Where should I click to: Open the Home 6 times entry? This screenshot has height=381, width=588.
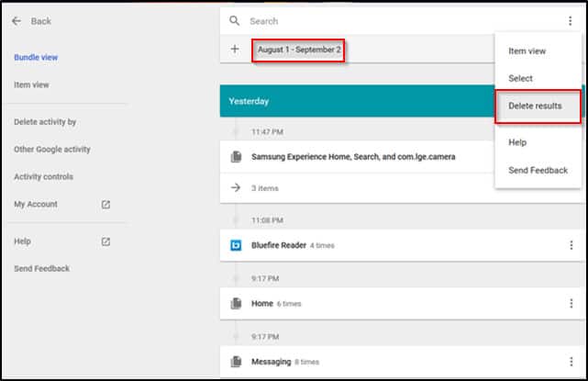402,303
